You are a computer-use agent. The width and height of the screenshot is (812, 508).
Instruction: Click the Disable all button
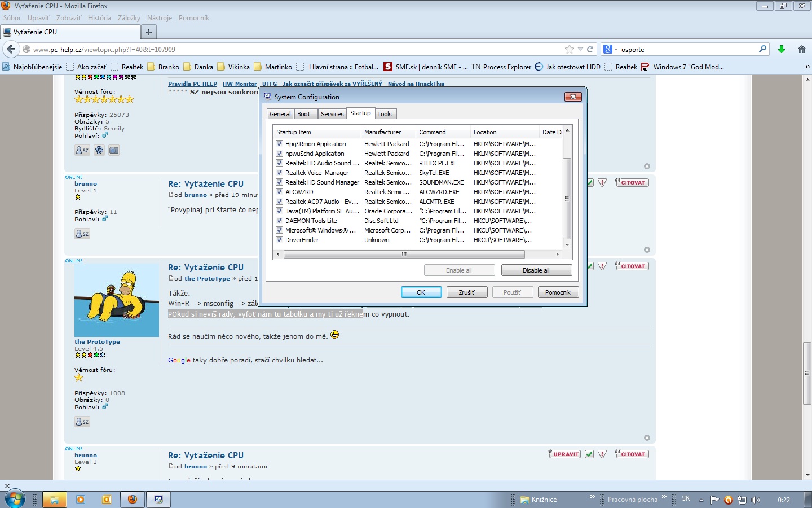coord(536,270)
